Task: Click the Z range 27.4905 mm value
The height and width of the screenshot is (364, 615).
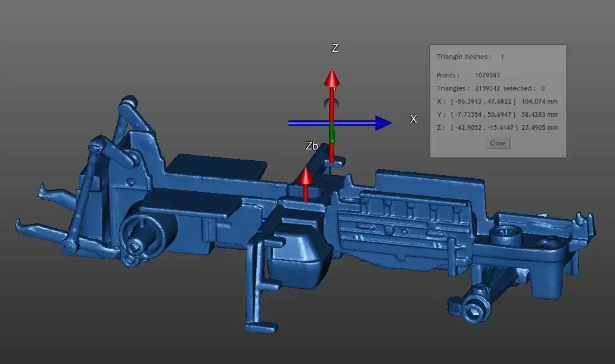Action: pyautogui.click(x=539, y=127)
